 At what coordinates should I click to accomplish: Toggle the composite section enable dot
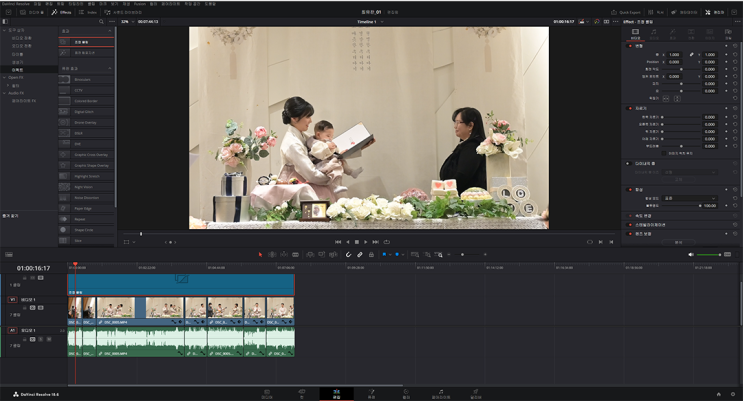click(x=630, y=189)
